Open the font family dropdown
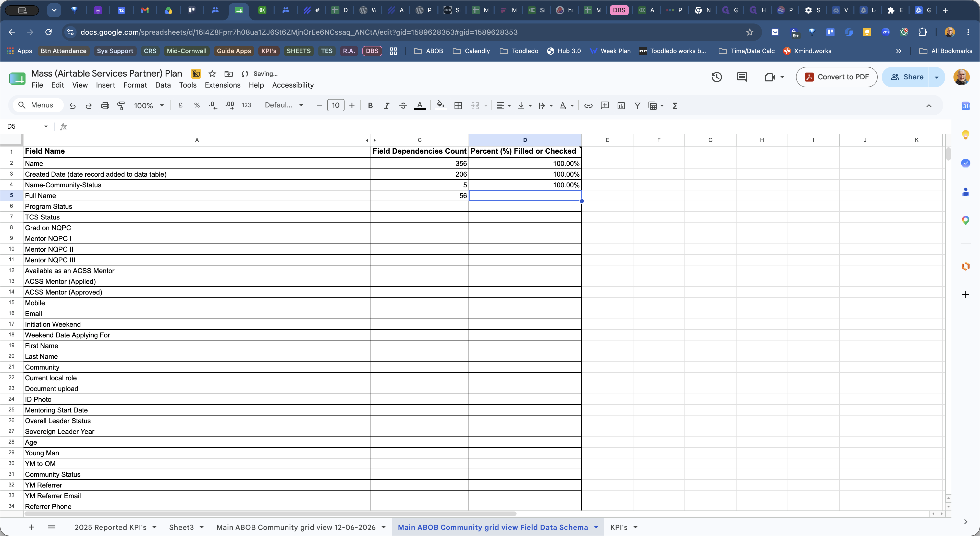 tap(284, 105)
